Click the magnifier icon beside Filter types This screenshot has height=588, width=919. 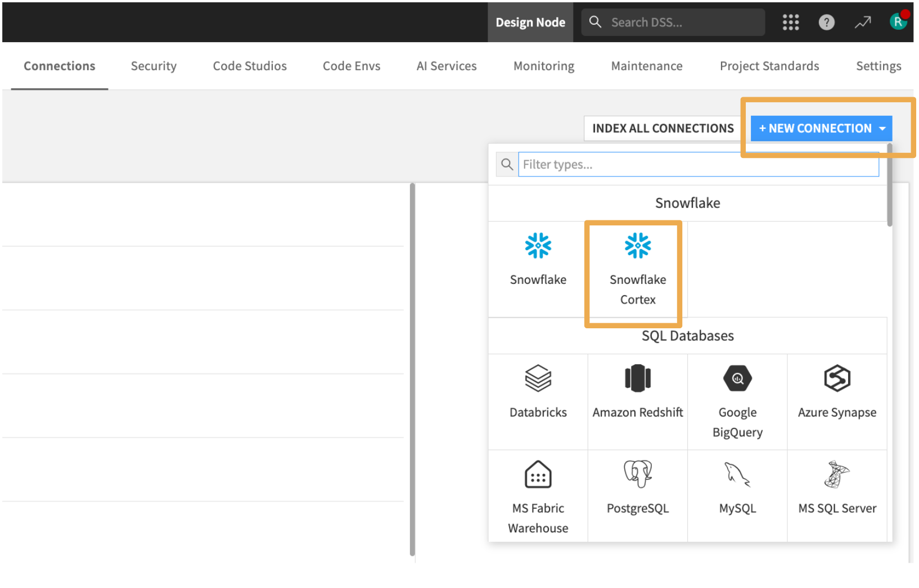click(x=507, y=164)
